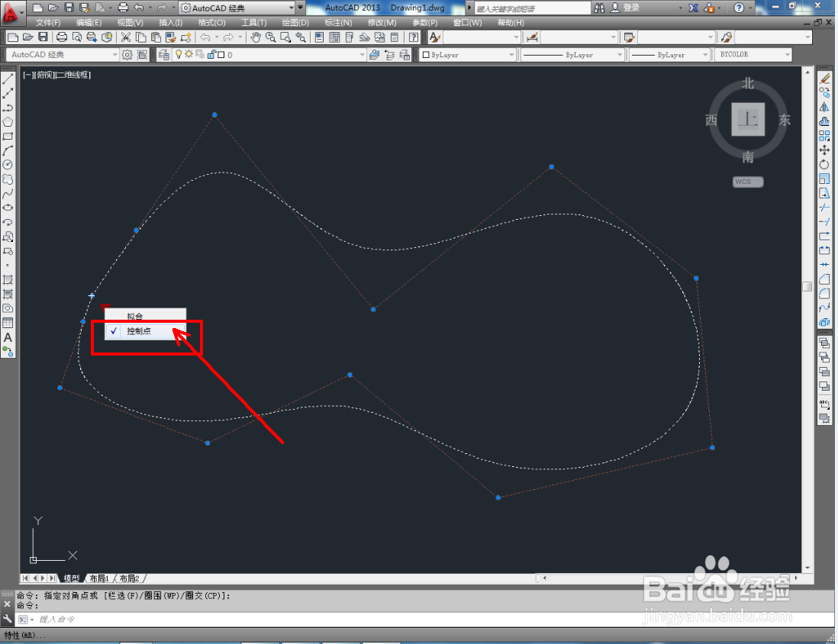Image resolution: width=838 pixels, height=644 pixels.
Task: Click the Save icon in quick access toolbar
Action: pyautogui.click(x=69, y=8)
